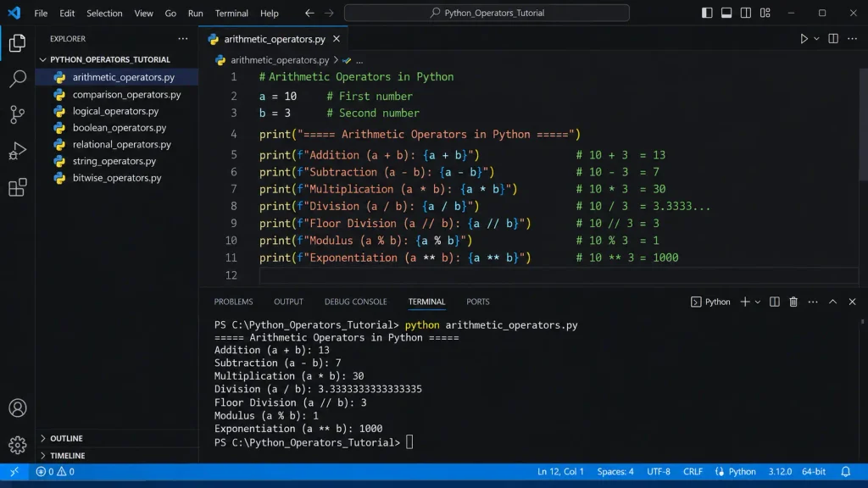Toggle the bottom Panel visibility
Image resolution: width=868 pixels, height=488 pixels.
point(726,13)
